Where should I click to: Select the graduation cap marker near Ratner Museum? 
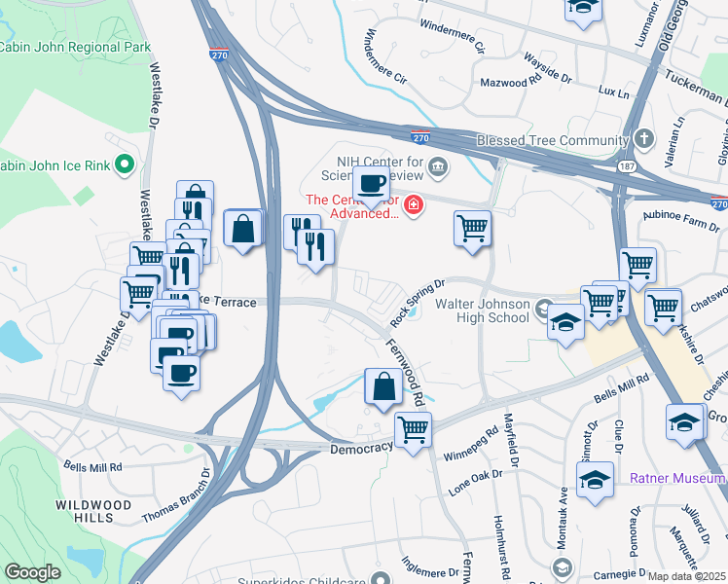click(685, 422)
